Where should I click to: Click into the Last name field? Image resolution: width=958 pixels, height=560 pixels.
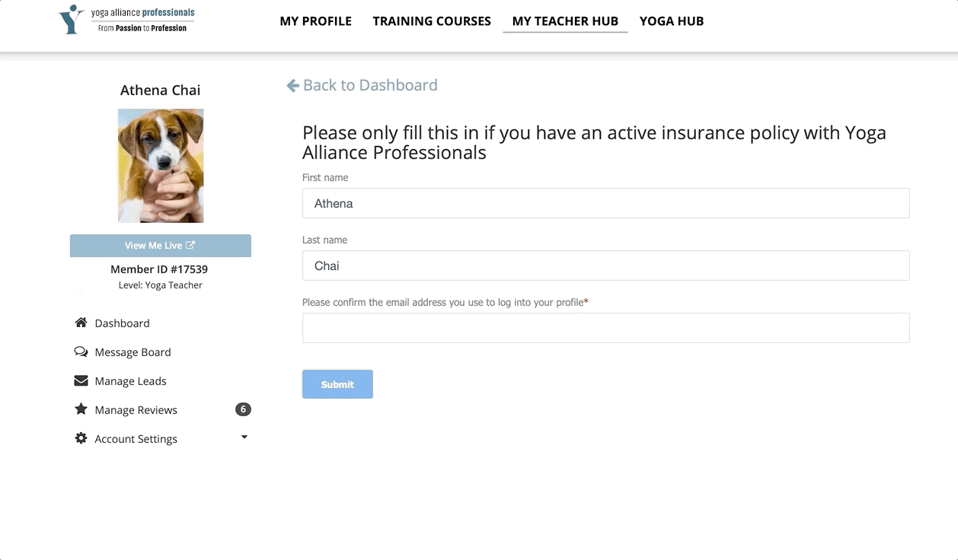(x=605, y=266)
